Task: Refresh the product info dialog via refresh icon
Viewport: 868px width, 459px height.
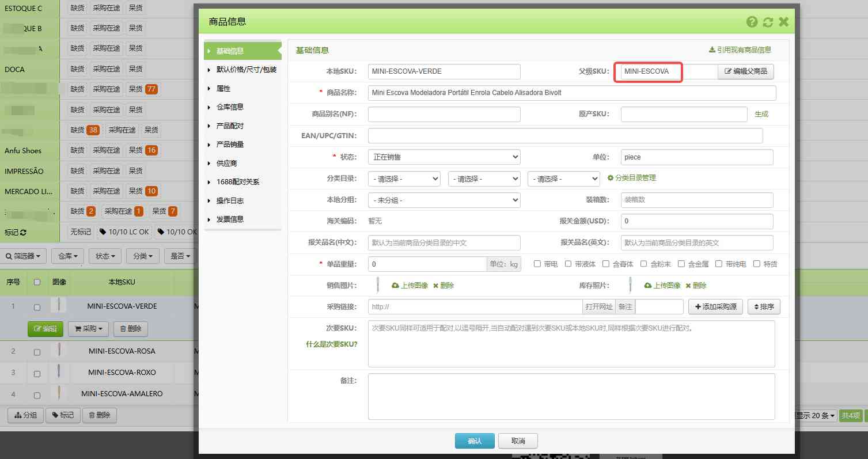Action: click(768, 21)
